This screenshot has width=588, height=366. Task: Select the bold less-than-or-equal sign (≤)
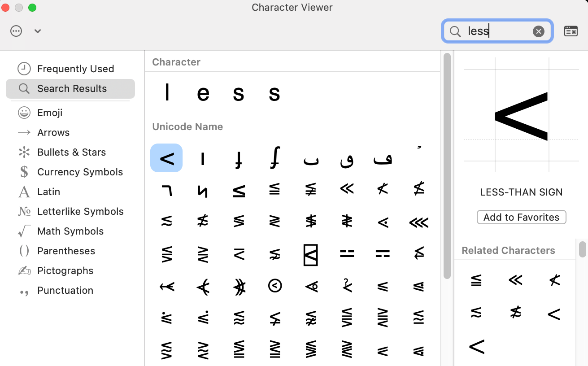pyautogui.click(x=239, y=190)
